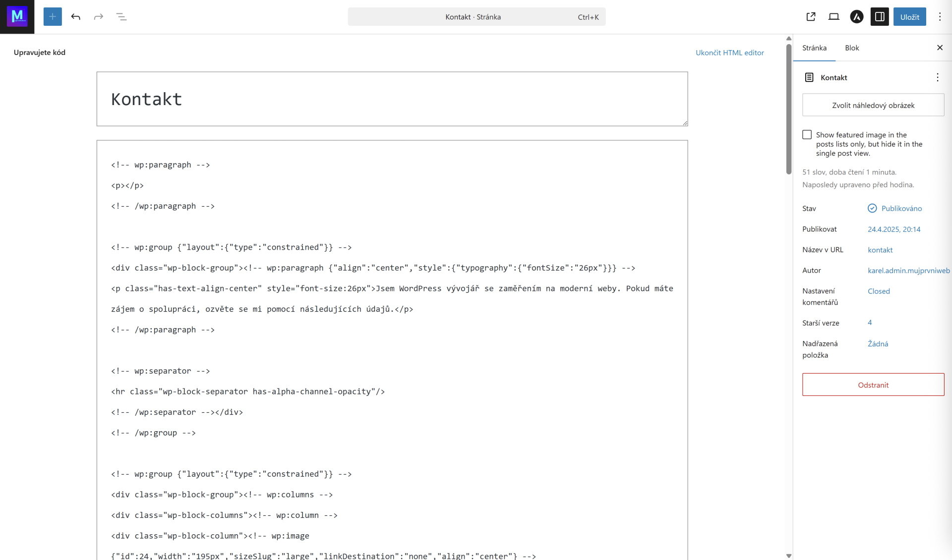Enable the Show featured image checkbox
This screenshot has width=952, height=560.
tap(807, 134)
